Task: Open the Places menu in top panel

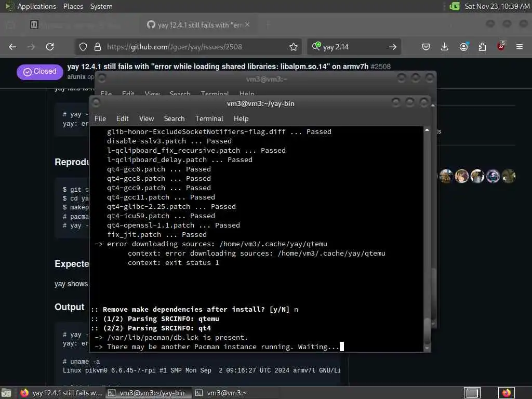Action: click(x=73, y=6)
